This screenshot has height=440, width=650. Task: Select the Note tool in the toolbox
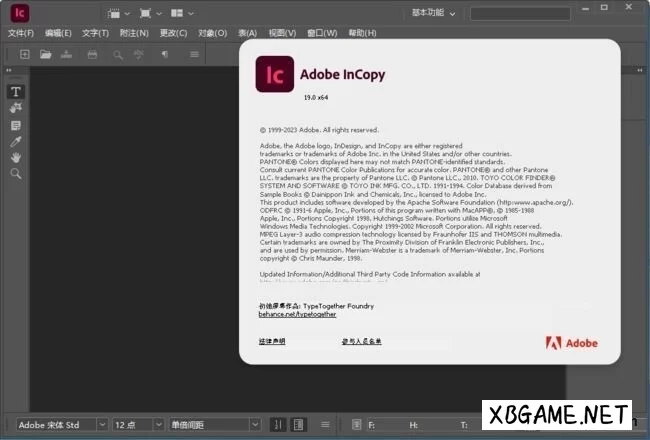[16, 125]
